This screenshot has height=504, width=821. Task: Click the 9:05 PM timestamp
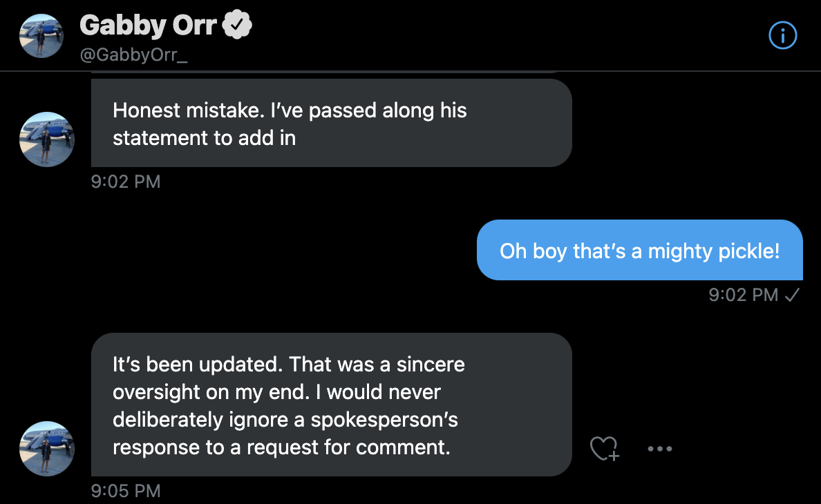(126, 491)
